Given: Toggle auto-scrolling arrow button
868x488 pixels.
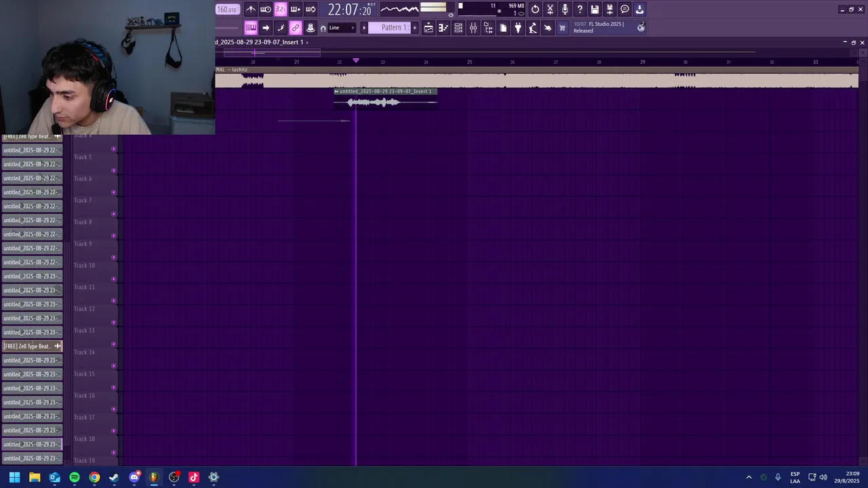Looking at the screenshot, I should pos(266,28).
